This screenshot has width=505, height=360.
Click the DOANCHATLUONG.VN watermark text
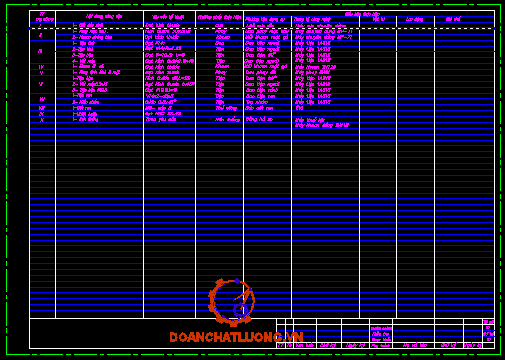point(236,337)
